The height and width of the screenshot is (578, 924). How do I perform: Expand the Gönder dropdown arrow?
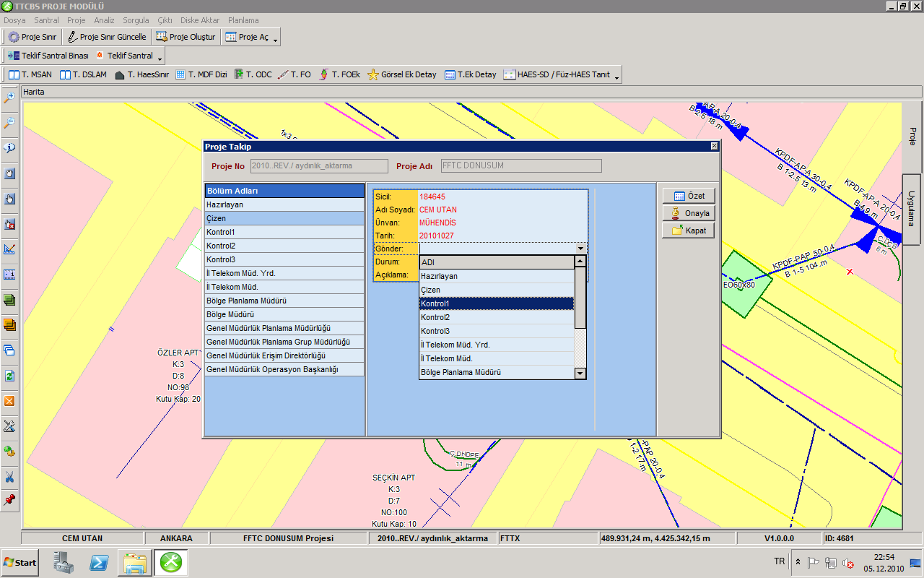[580, 249]
